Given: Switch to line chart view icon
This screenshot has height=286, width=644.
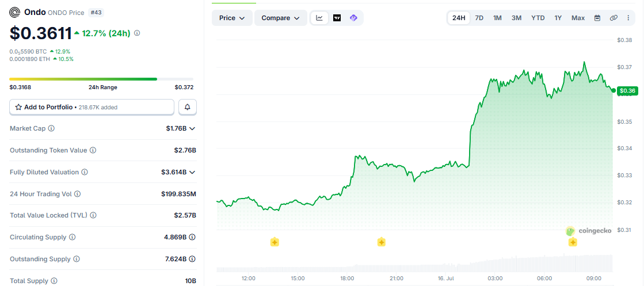Looking at the screenshot, I should (x=319, y=18).
